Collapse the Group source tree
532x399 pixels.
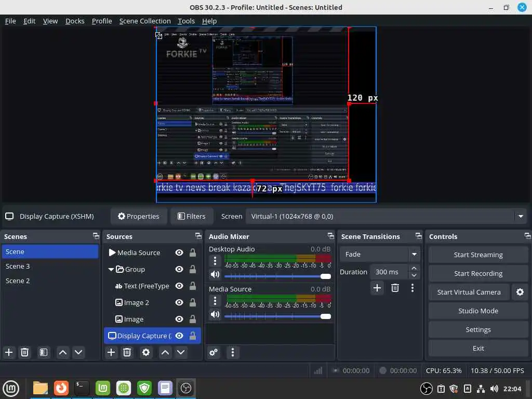[x=111, y=270]
